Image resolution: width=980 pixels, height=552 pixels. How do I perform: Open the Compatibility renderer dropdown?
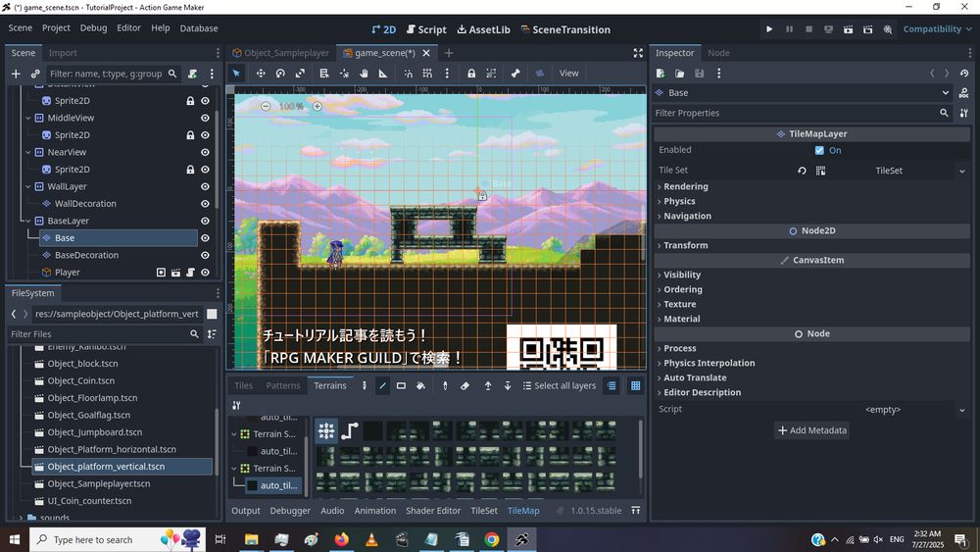click(937, 28)
